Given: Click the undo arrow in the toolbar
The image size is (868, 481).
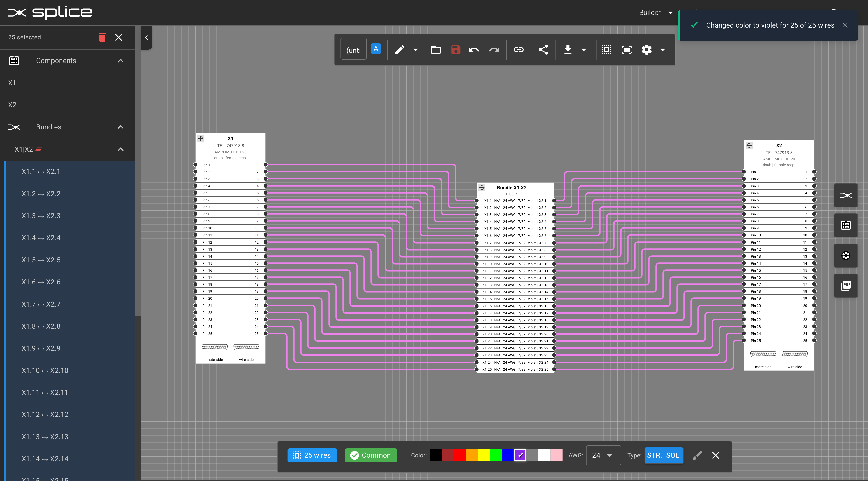Looking at the screenshot, I should point(474,50).
